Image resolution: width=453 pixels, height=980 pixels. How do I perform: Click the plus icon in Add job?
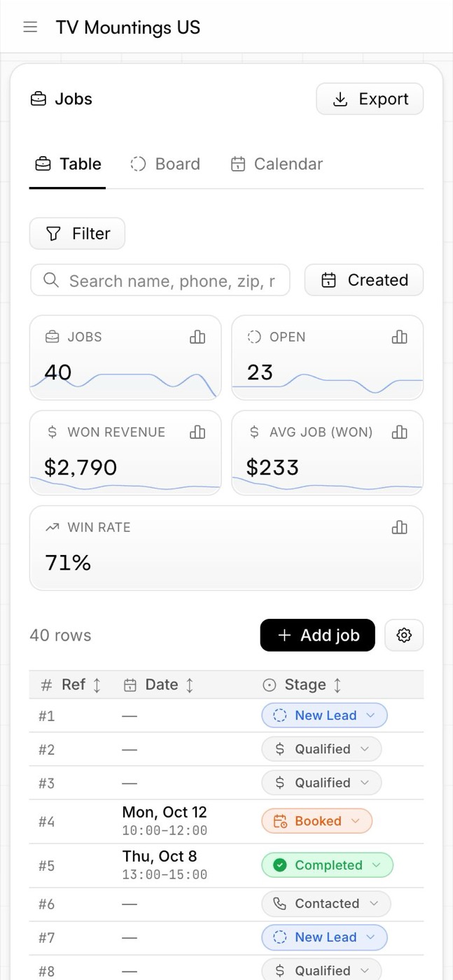pos(284,635)
